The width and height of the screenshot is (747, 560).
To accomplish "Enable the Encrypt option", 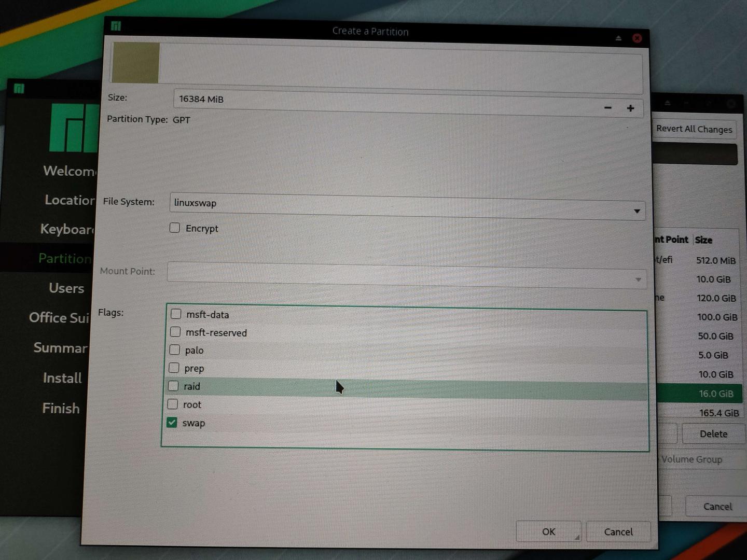I will point(174,228).
